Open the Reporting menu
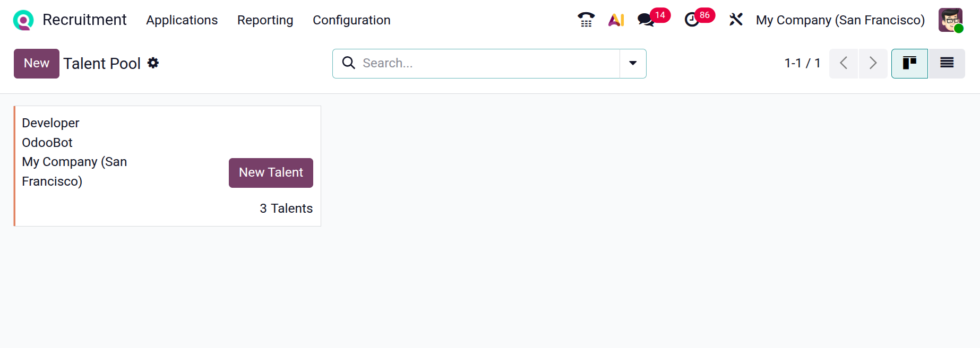980x348 pixels. (265, 20)
